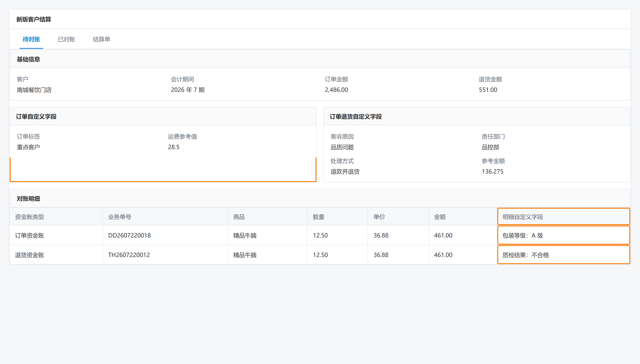Switch to the 已对账 tab
The image size is (640, 364).
click(x=66, y=39)
